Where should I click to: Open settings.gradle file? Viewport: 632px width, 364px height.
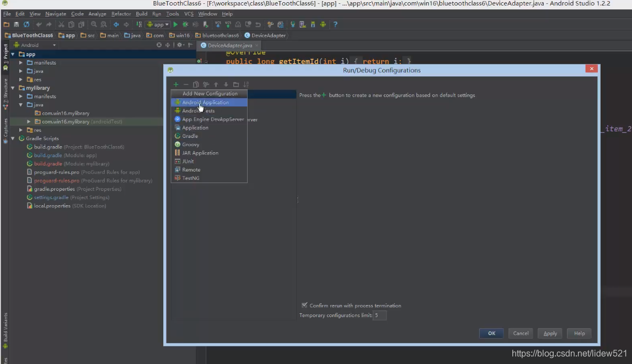coord(68,197)
